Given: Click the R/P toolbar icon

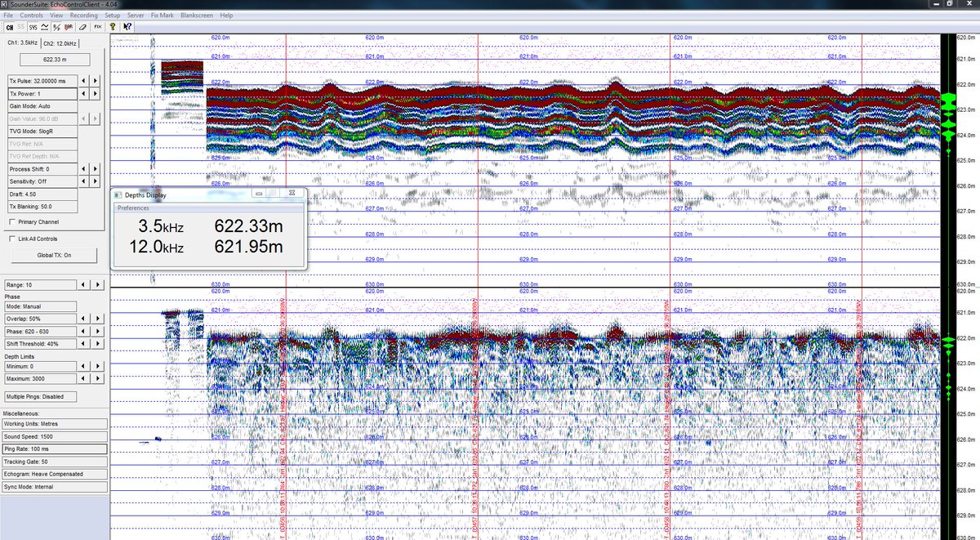Looking at the screenshot, I should (x=58, y=26).
